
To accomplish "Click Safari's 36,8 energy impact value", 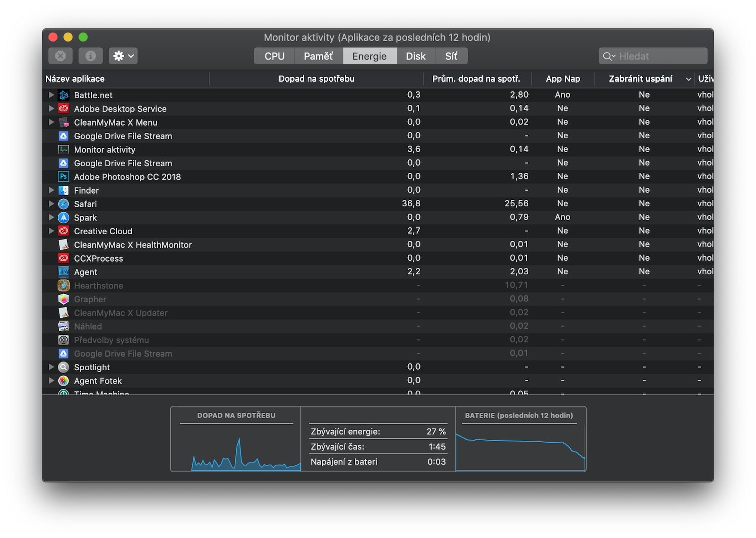I will 411,204.
